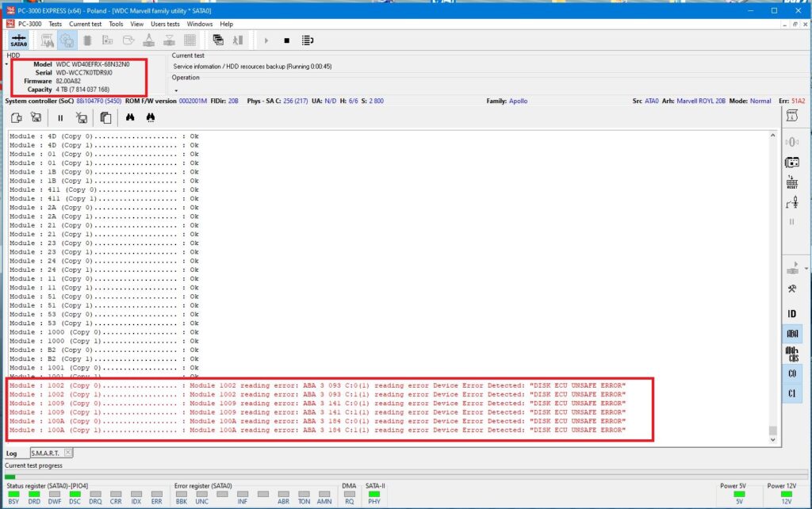Open the Current test menu
This screenshot has width=812, height=509.
coord(85,24)
